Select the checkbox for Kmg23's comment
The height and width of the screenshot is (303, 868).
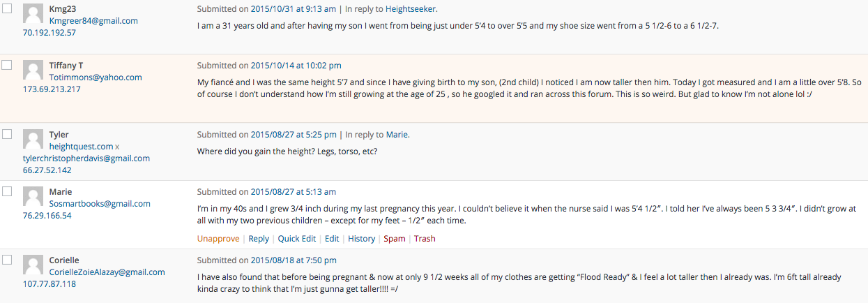point(7,7)
